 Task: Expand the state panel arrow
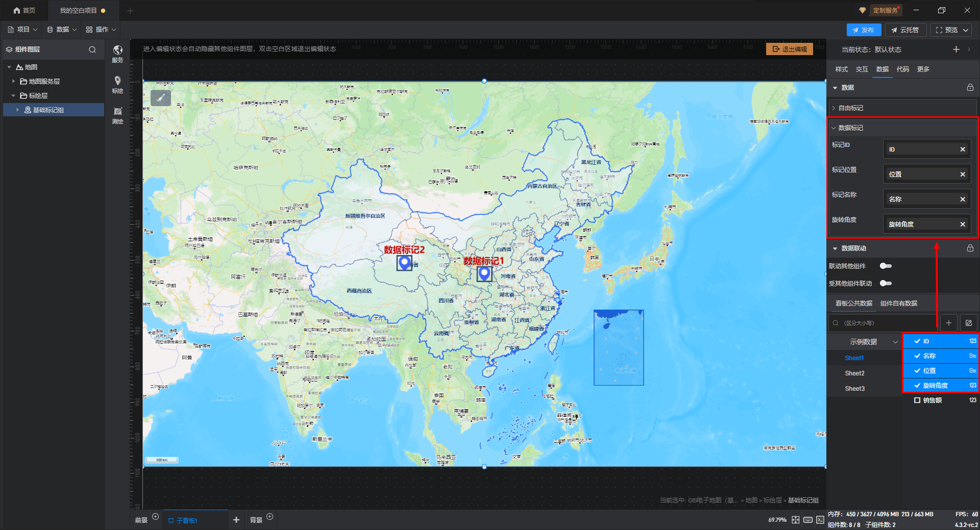[x=969, y=49]
